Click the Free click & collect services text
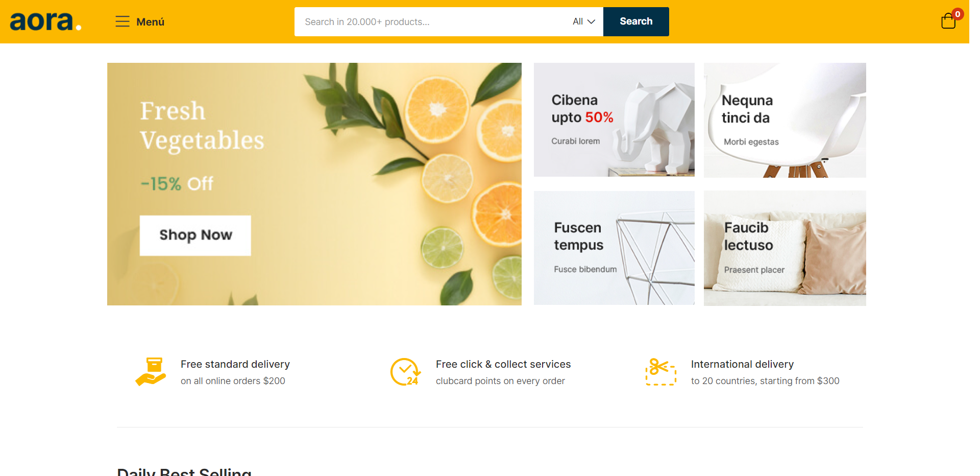Screen dimensions: 980x476 click(x=503, y=364)
